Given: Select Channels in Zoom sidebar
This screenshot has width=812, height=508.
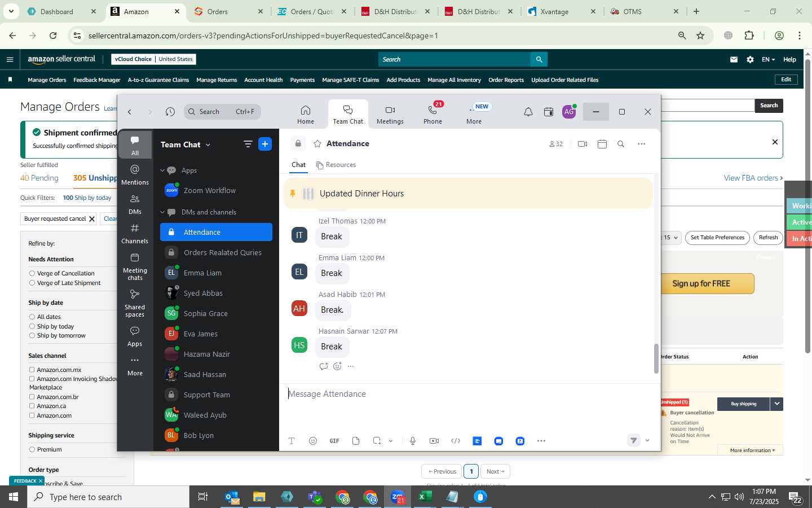Looking at the screenshot, I should click(135, 234).
